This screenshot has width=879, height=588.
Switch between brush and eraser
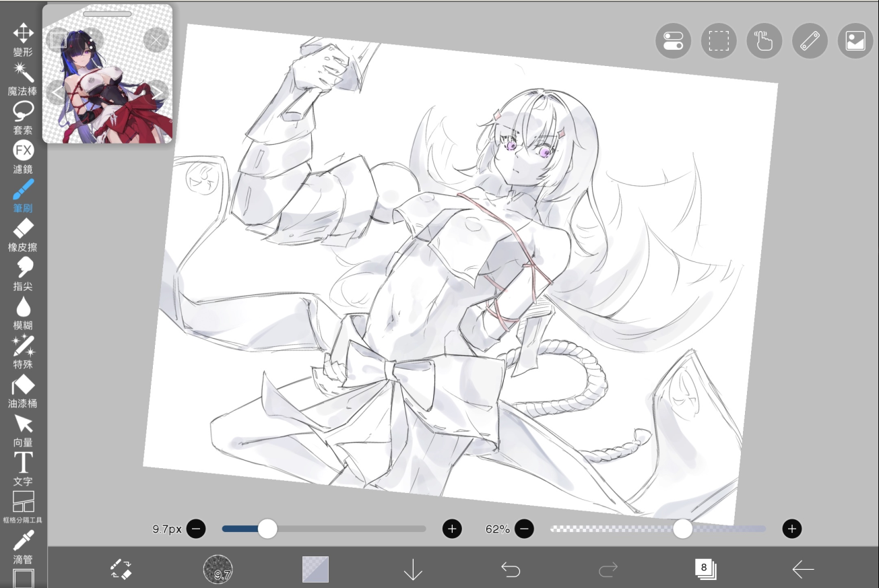121,569
